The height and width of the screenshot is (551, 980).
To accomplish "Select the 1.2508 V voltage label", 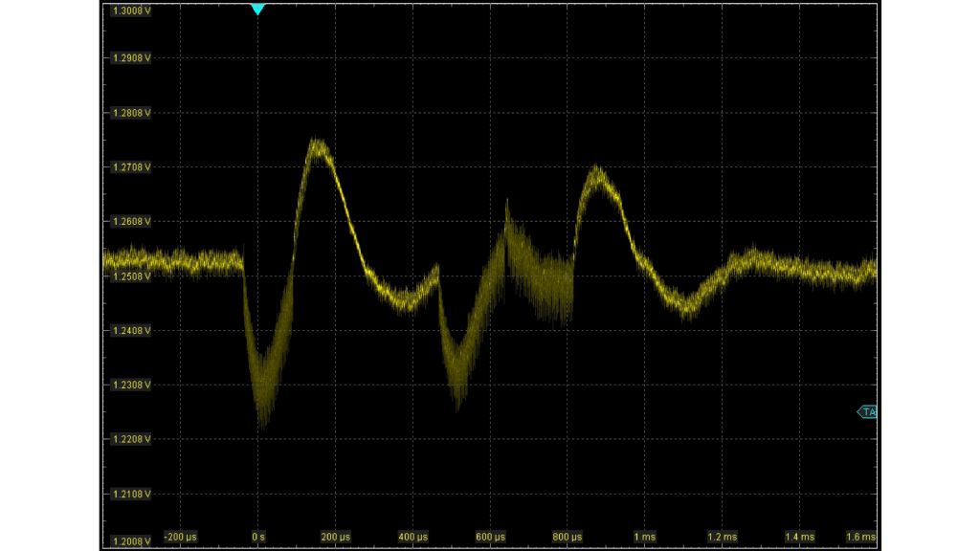I will point(132,276).
